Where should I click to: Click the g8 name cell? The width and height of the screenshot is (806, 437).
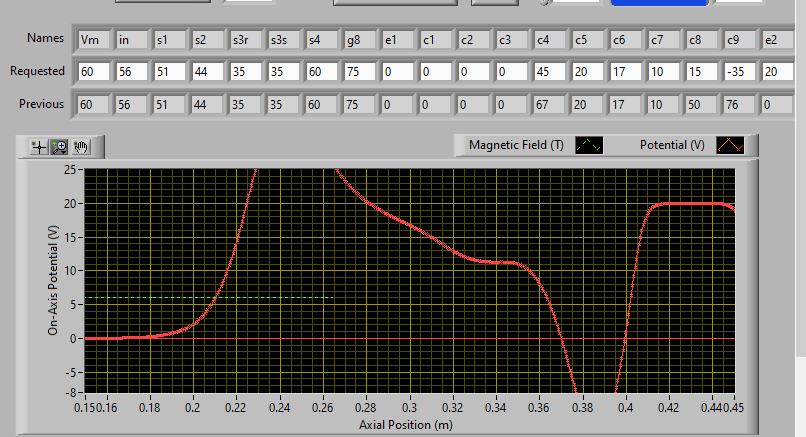(x=360, y=40)
